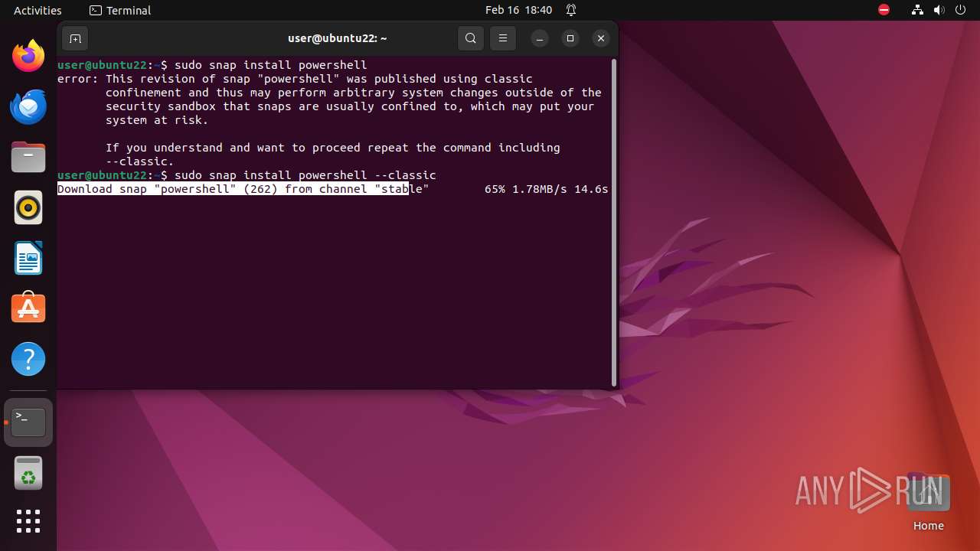980x551 pixels.
Task: Click the 'error: This revision of snap' line
Action: coord(295,79)
